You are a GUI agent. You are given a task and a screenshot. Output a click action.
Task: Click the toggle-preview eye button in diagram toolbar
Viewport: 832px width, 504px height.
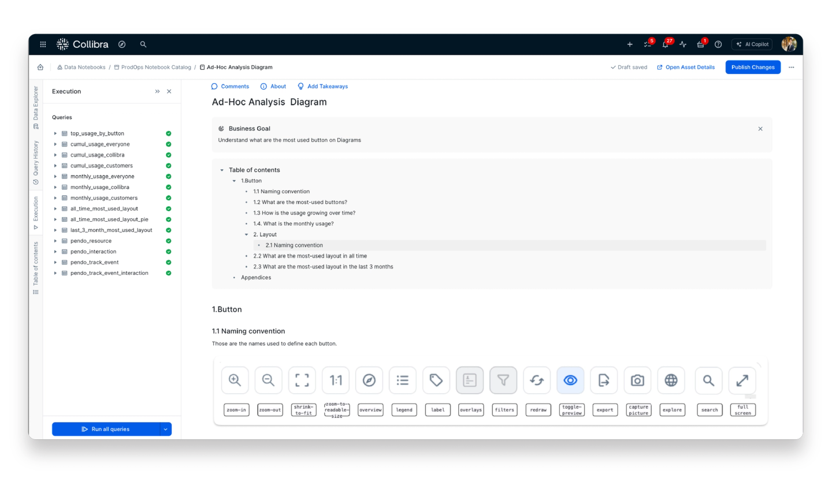click(570, 380)
